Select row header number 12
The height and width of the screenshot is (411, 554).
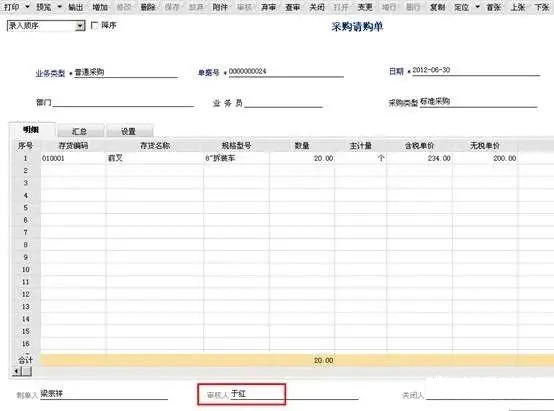pyautogui.click(x=25, y=294)
